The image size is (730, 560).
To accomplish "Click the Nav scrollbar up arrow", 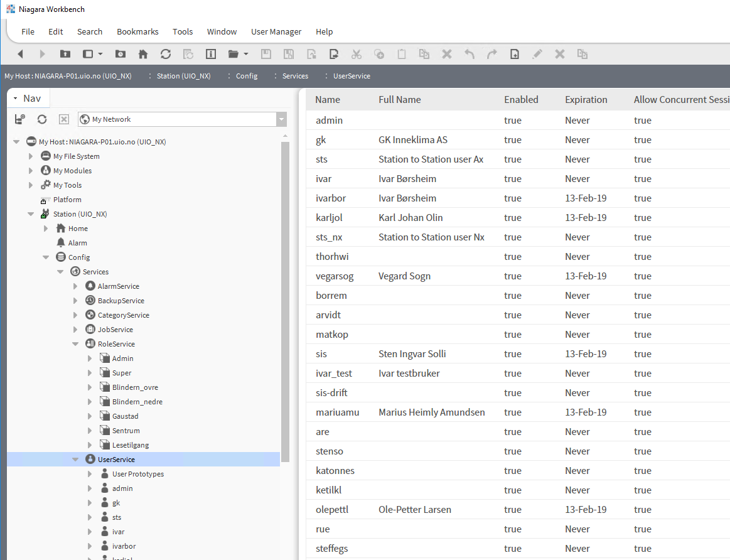I will pos(285,136).
